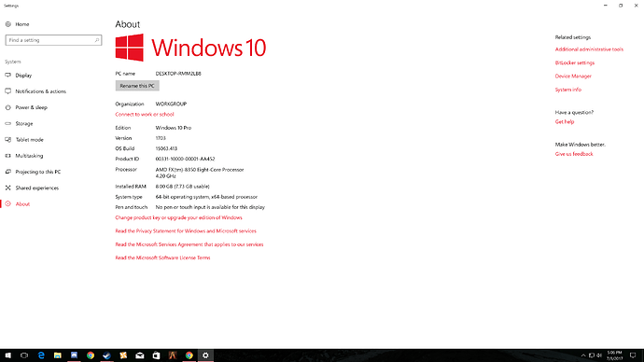644x362 pixels.
Task: Select the About menu item
Action: click(22, 204)
